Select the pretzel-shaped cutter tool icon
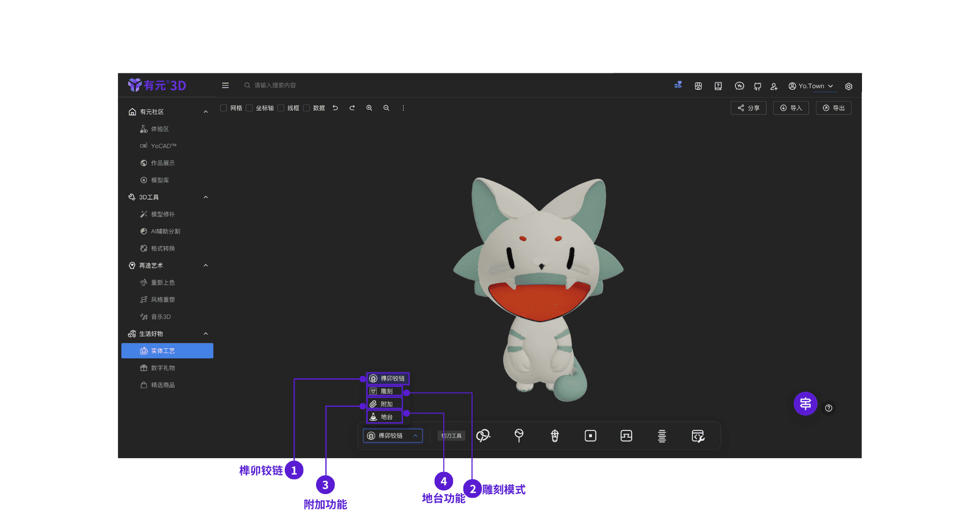980x531 pixels. pyautogui.click(x=483, y=436)
